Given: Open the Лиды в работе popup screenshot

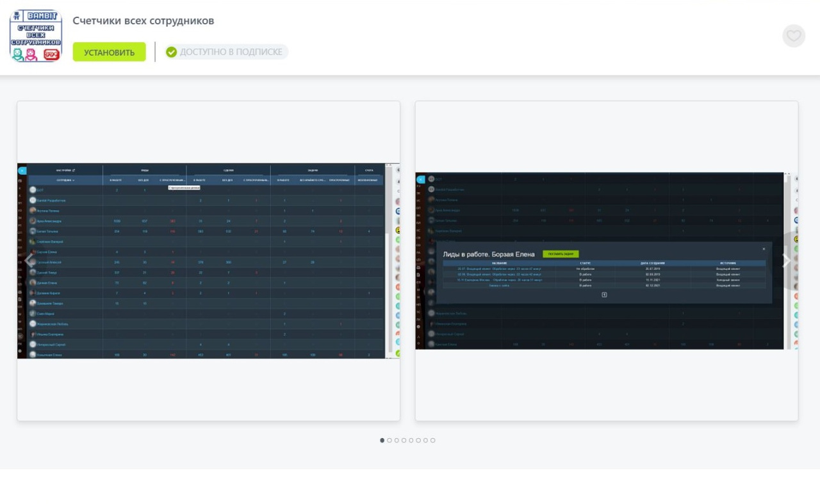Looking at the screenshot, I should [607, 261].
